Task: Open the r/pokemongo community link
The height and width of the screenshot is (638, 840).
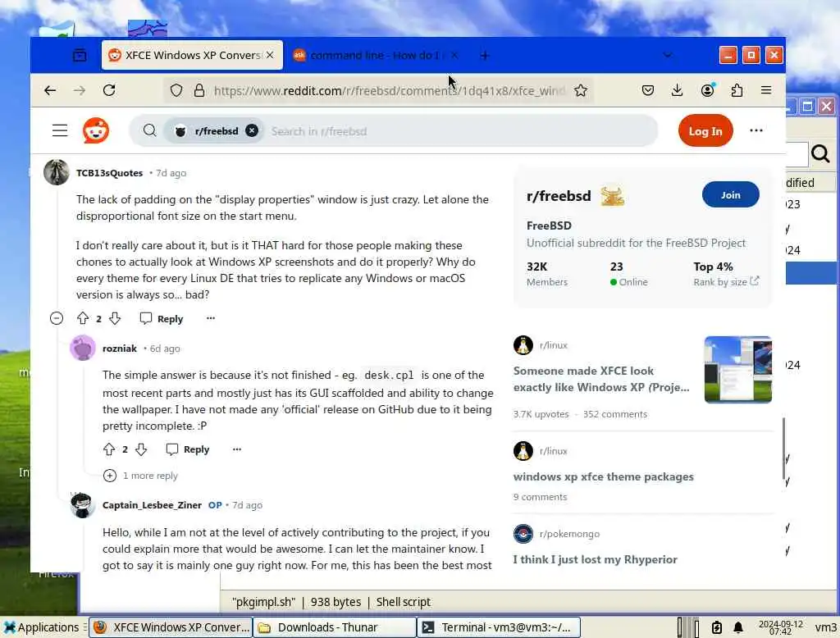Action: [x=569, y=534]
